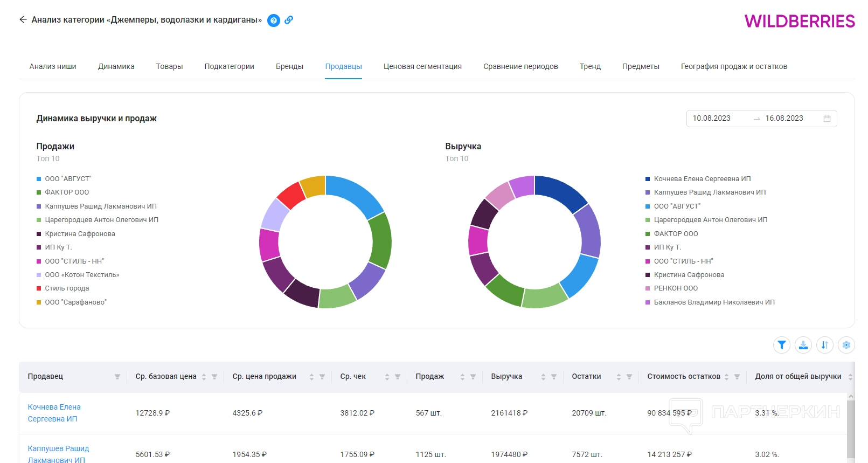Sort by the Ср. базовая цена column arrows

pos(204,377)
